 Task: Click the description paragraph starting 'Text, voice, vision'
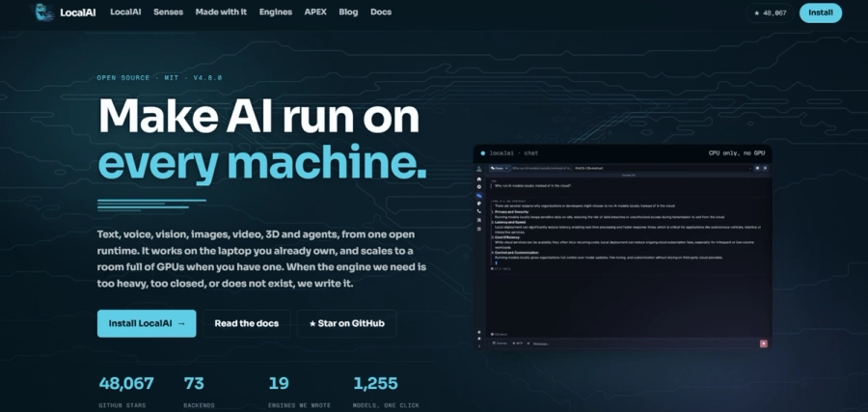(261, 259)
